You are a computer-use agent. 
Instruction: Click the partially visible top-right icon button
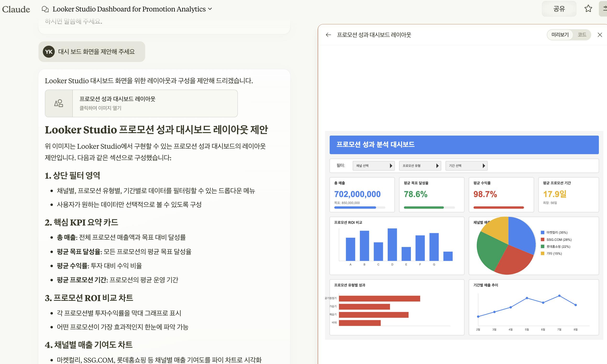[x=604, y=9]
